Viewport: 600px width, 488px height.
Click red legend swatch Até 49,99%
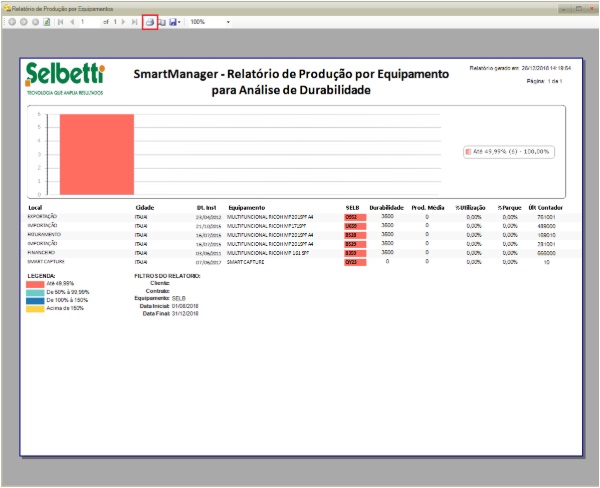(x=35, y=284)
